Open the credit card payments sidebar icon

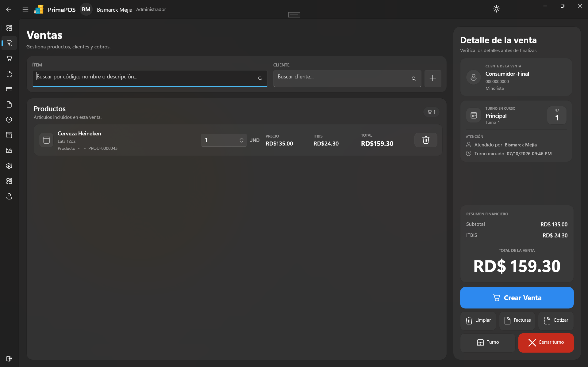coord(9,89)
